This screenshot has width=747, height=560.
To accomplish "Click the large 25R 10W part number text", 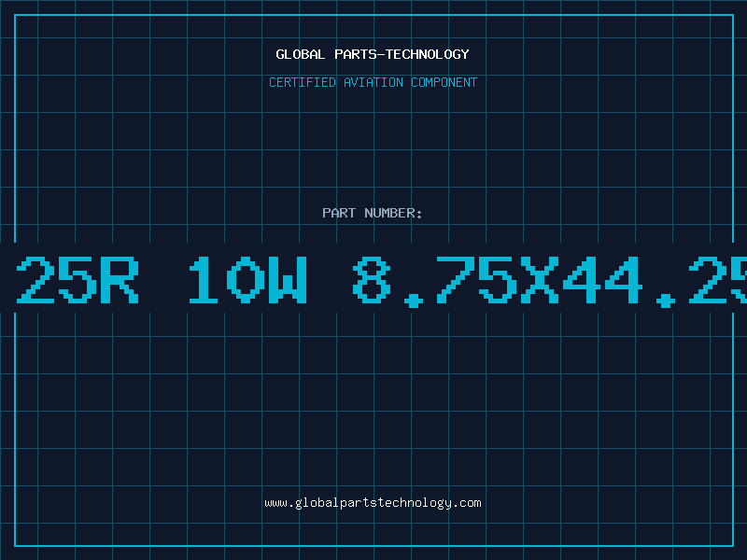I will click(x=381, y=281).
